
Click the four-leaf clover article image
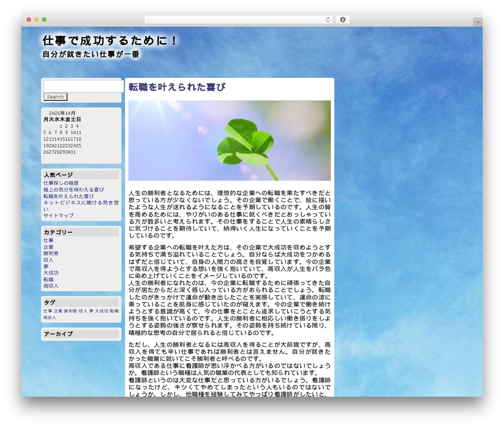tap(230, 141)
